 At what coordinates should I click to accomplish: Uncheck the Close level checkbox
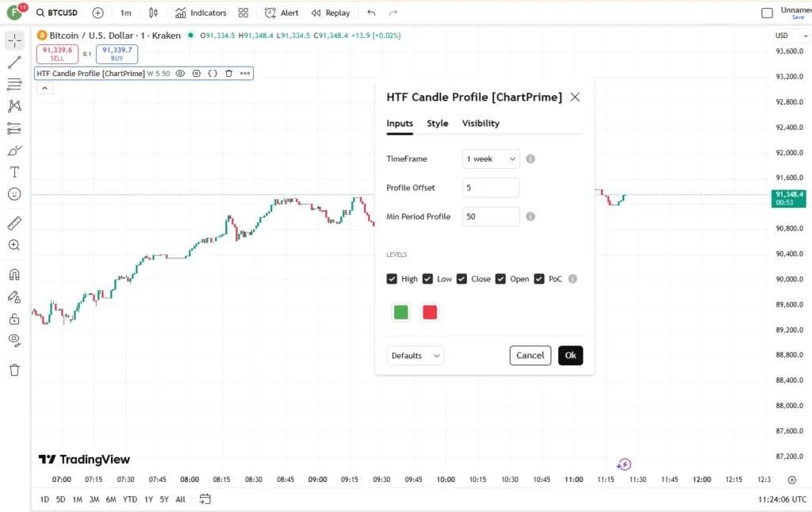tap(462, 279)
